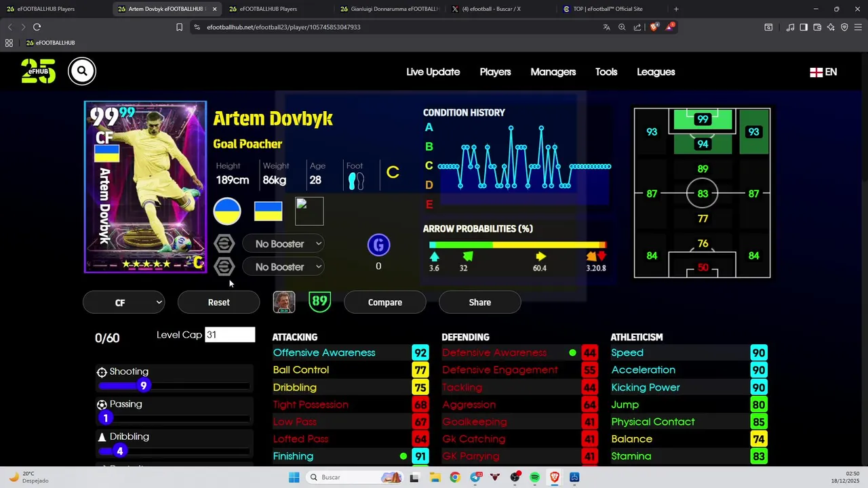This screenshot has height=488, width=868.
Task: Bookmark this page icon
Action: click(x=179, y=27)
